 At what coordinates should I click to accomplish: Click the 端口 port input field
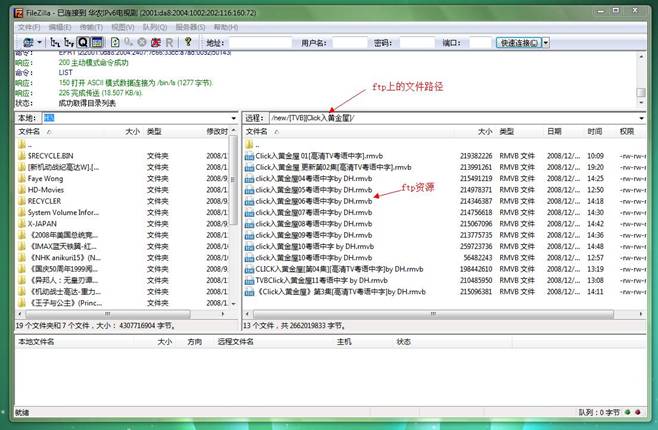tap(480, 43)
